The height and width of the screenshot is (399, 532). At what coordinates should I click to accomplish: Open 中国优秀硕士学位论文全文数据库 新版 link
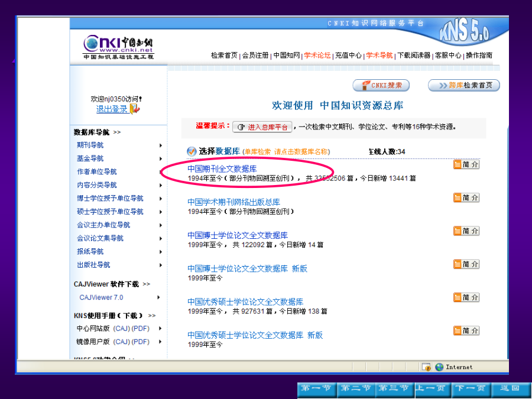[x=255, y=335]
